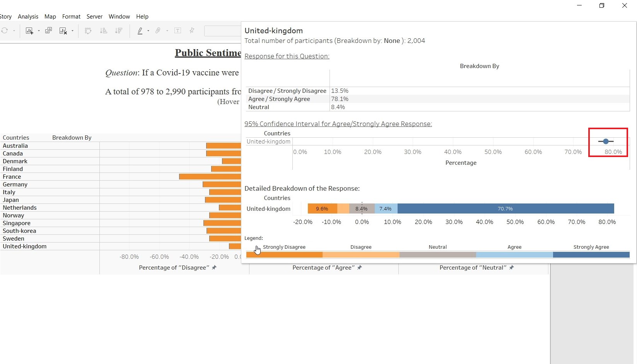Viewport: 637px width, 364px height.
Task: Click the paperclip Group Members icon
Action: [x=158, y=31]
